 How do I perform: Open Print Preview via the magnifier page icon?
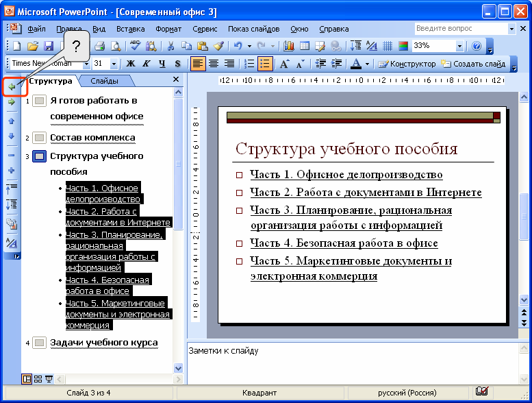[116, 46]
